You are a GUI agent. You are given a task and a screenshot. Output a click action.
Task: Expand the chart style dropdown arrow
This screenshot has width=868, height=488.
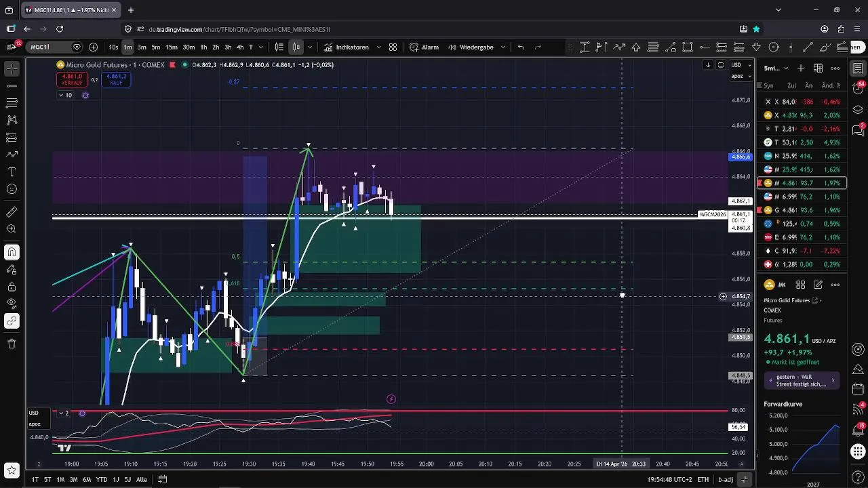coord(310,47)
